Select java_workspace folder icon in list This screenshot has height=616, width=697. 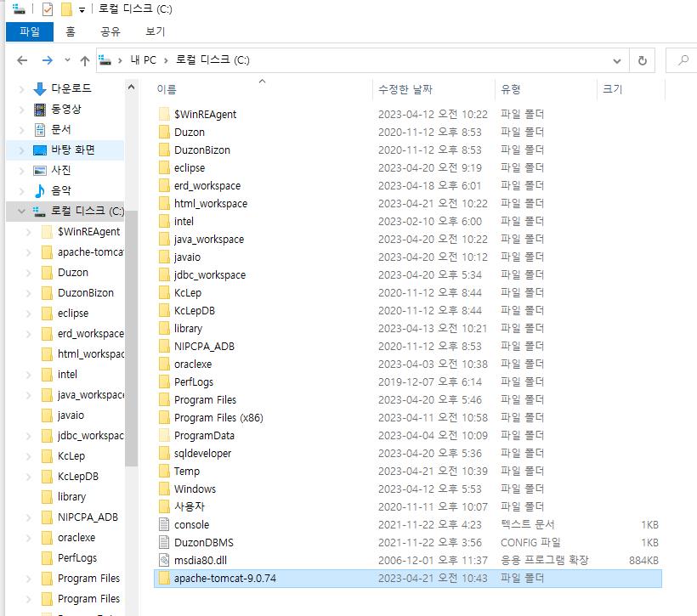tap(164, 239)
